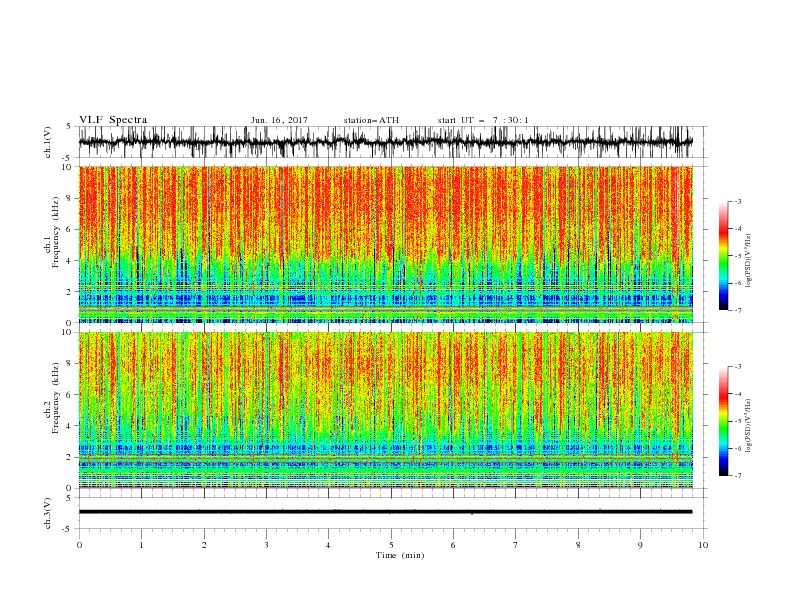Click the ch.1 log(PSD) colorbar unit label
This screenshot has width=792, height=612.
click(x=749, y=261)
